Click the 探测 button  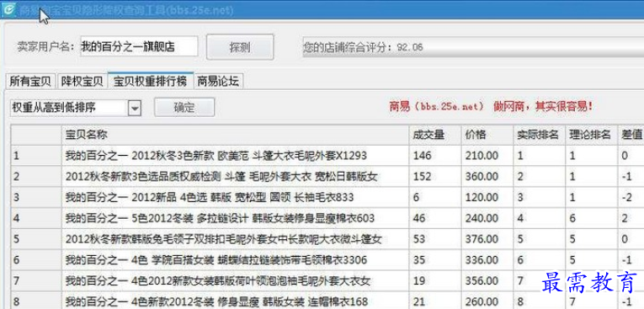(240, 47)
